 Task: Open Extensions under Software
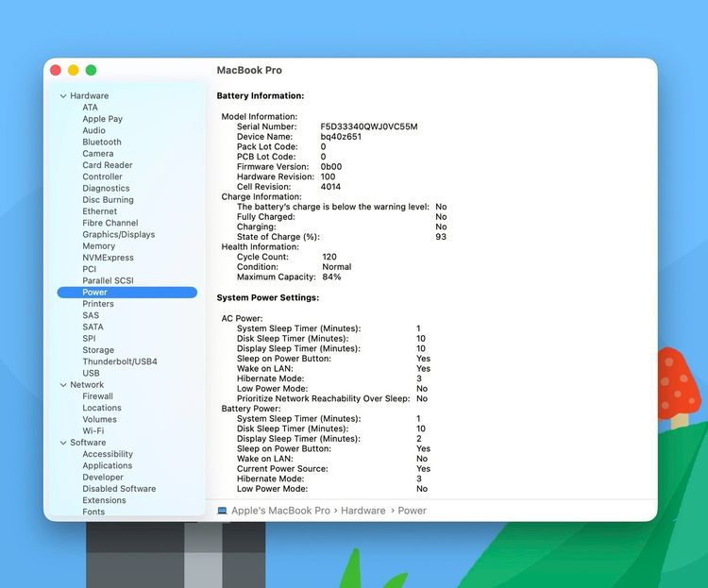[104, 500]
